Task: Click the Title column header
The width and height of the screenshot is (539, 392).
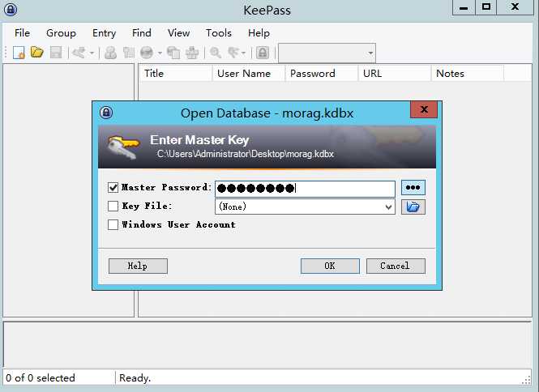Action: 176,74
